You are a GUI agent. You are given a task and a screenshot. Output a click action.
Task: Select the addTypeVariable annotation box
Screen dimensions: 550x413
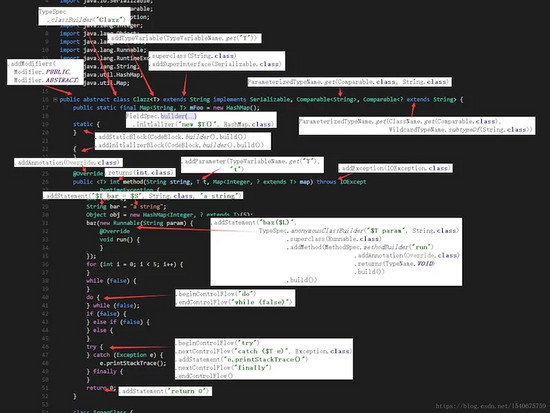tap(184, 38)
